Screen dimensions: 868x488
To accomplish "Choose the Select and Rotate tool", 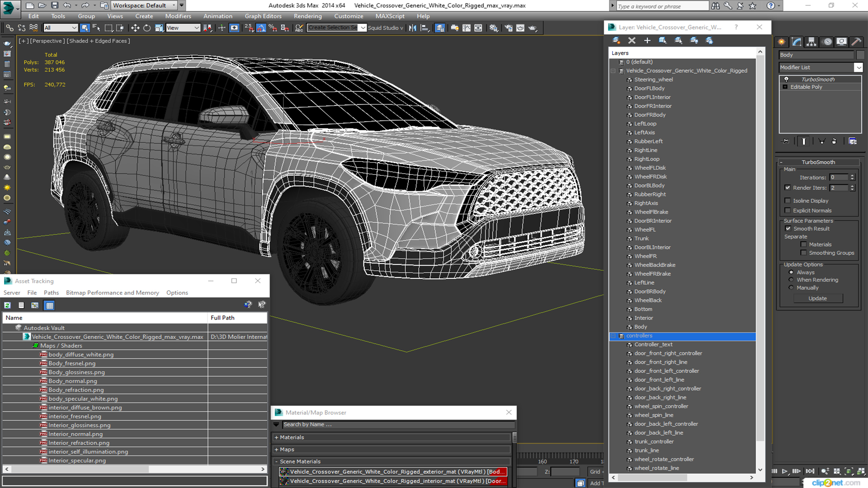I will tap(147, 28).
